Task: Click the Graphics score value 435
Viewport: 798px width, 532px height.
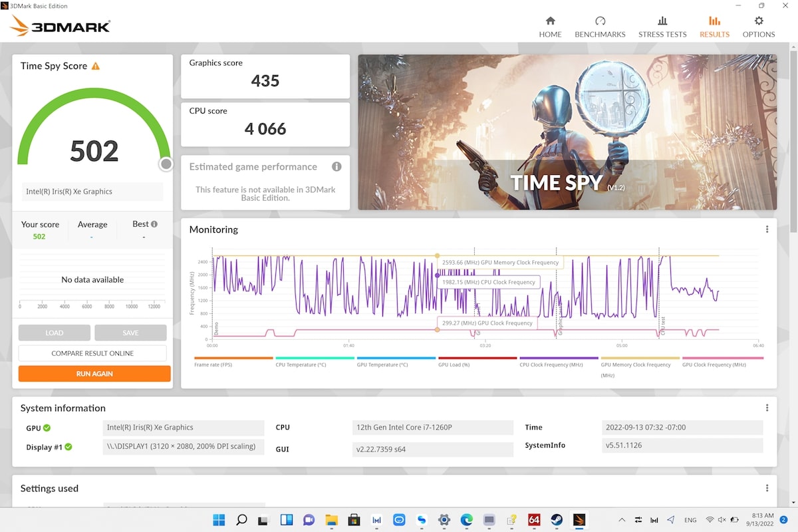Action: point(265,80)
